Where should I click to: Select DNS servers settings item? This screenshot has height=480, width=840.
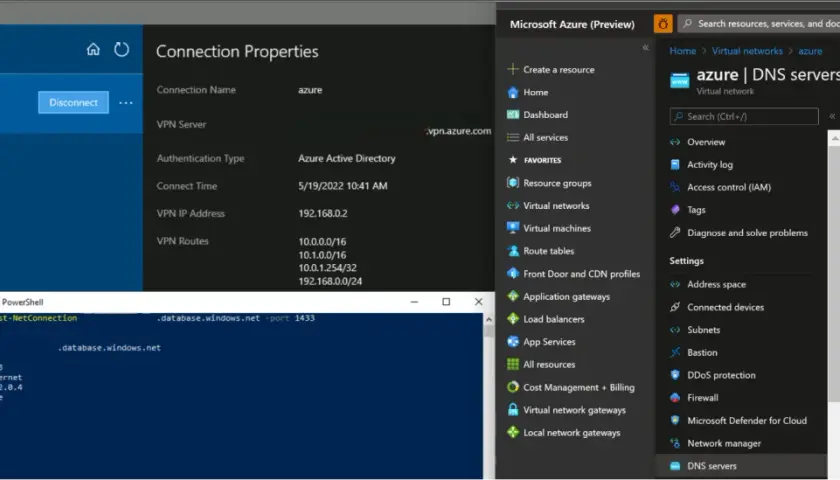(741, 466)
